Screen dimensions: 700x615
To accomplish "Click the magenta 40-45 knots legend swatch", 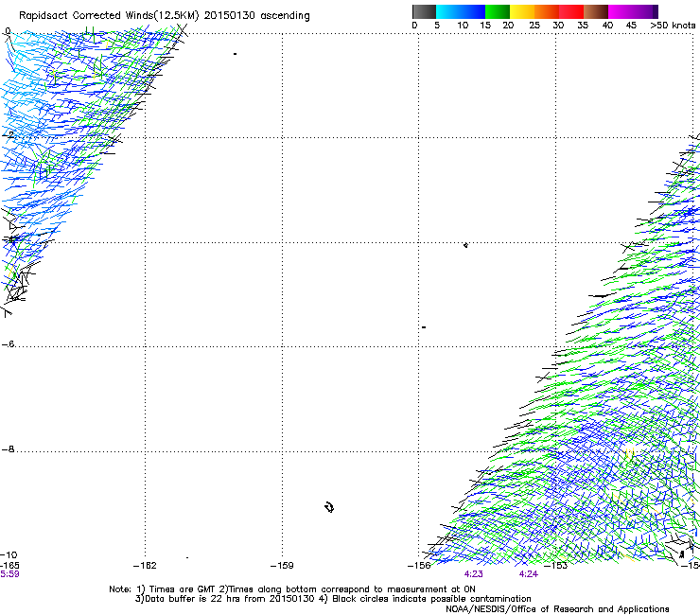I will [x=621, y=11].
